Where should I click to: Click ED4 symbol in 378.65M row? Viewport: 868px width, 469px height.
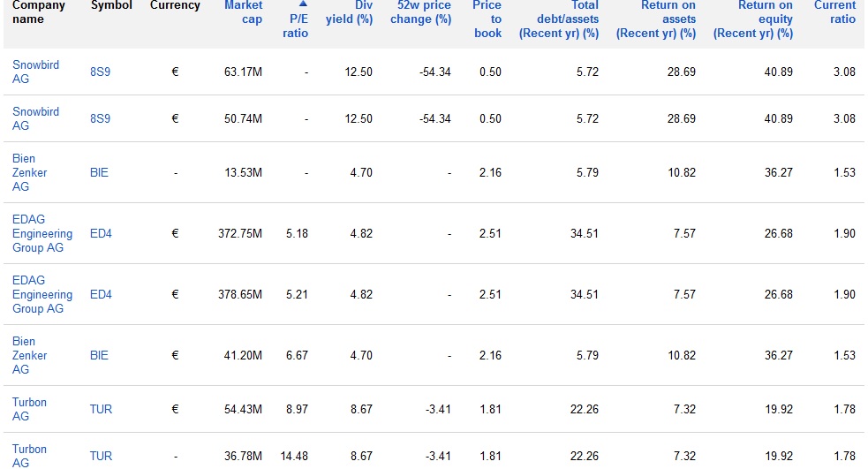pyautogui.click(x=101, y=295)
